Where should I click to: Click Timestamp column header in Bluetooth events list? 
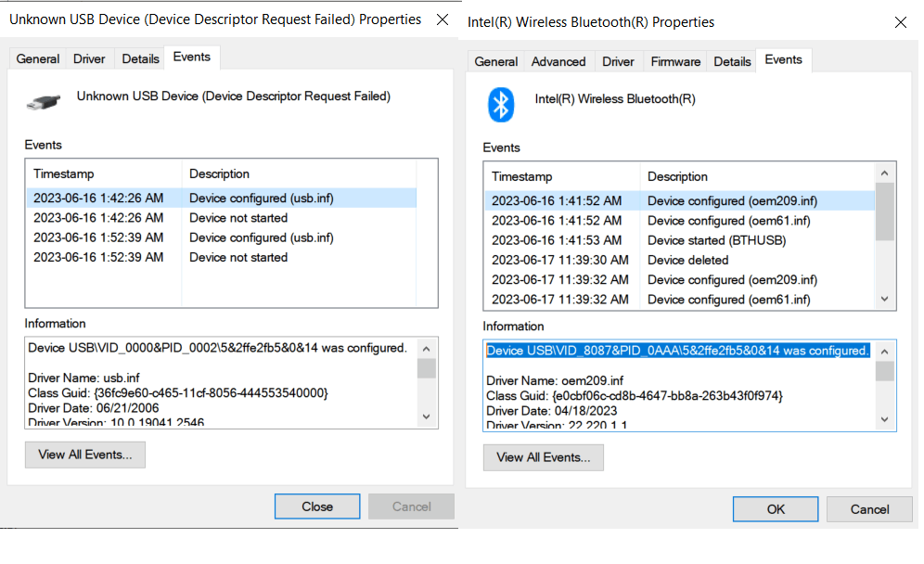tap(562, 177)
